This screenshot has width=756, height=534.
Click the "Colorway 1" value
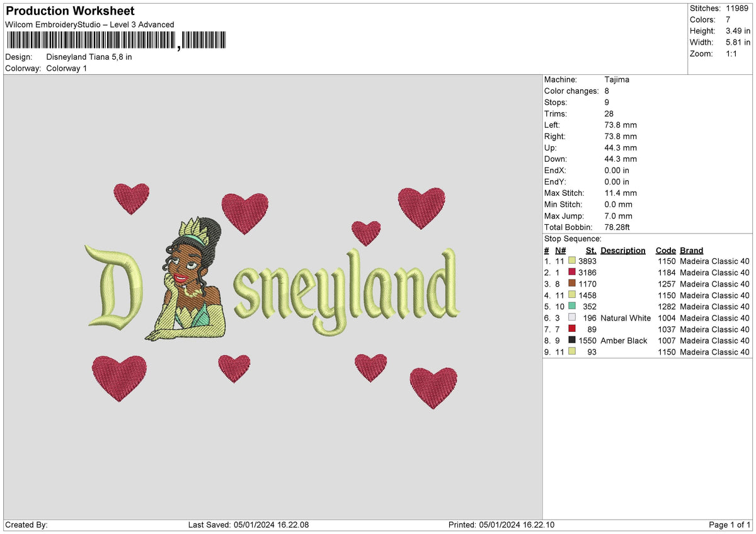pos(67,68)
